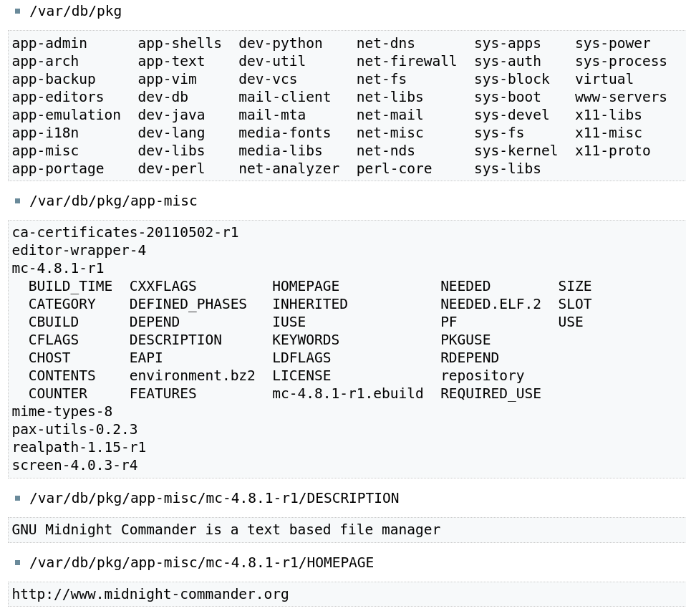Screen dimensions: 686x616
Task: Click the bullet beside /var/db/pkg/app-misc heading
Action: 18,201
